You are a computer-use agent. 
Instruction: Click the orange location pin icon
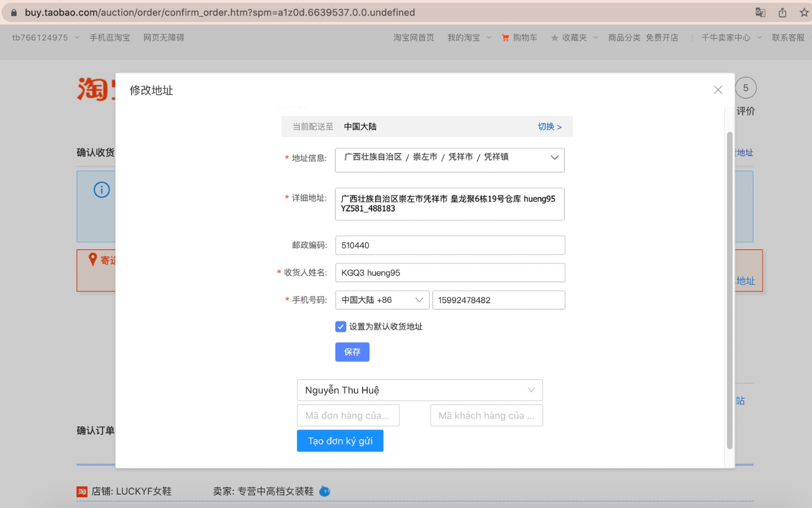pos(93,259)
